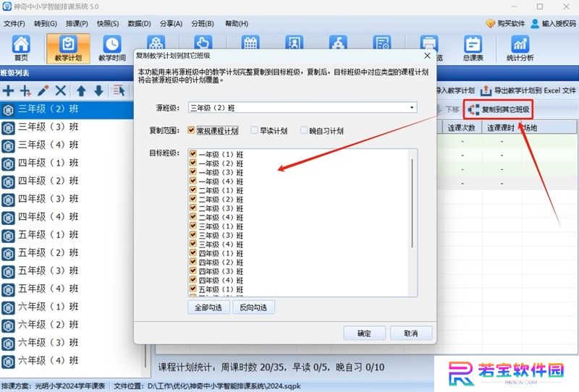Open the 帮助(H) menu
Image resolution: width=579 pixels, height=392 pixels.
coord(237,24)
